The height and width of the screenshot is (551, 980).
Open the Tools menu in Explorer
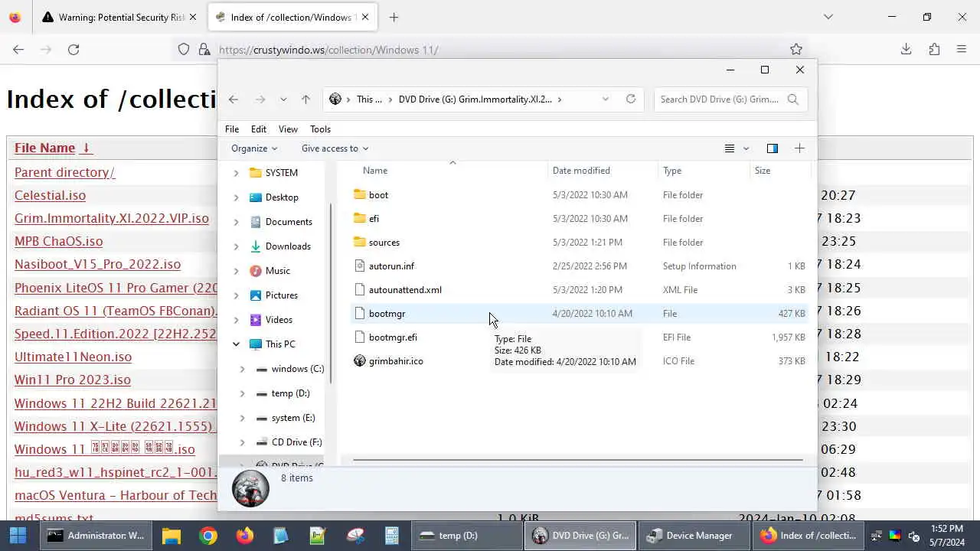click(320, 129)
